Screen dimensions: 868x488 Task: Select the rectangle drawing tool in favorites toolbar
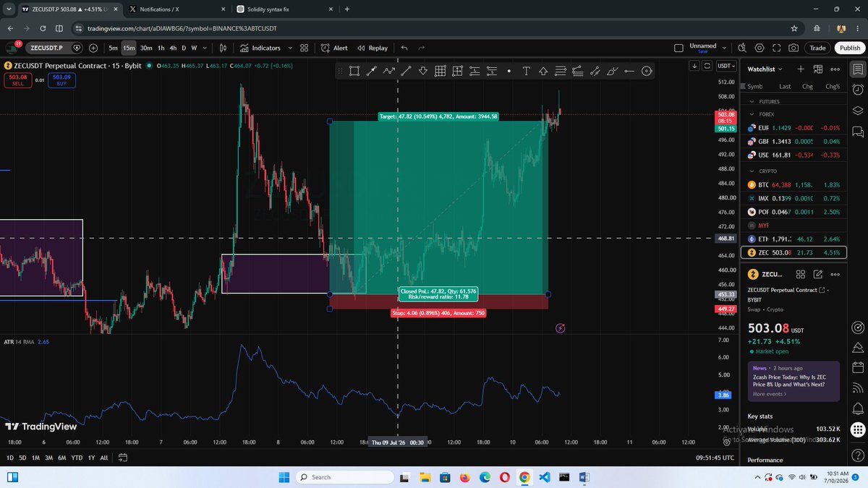pos(354,71)
